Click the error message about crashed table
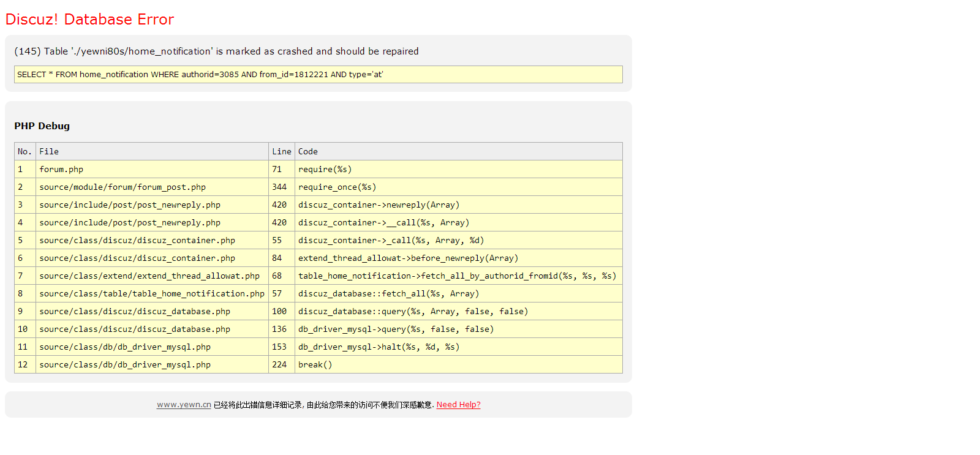Image resolution: width=980 pixels, height=455 pixels. 216,51
